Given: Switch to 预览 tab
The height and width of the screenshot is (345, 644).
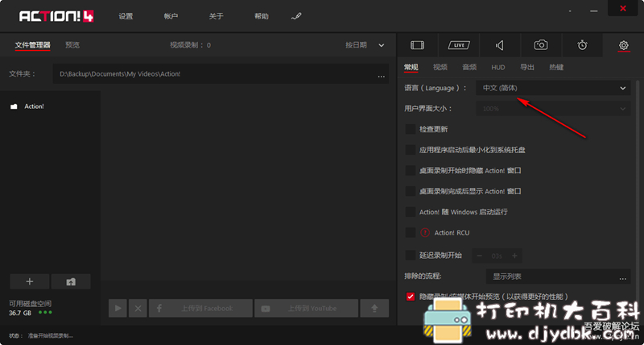Looking at the screenshot, I should pyautogui.click(x=72, y=45).
